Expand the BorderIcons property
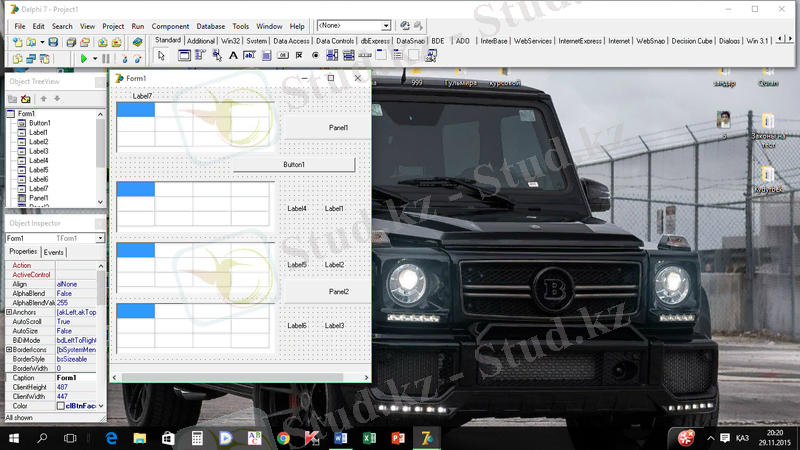This screenshot has height=450, width=800. tap(9, 349)
